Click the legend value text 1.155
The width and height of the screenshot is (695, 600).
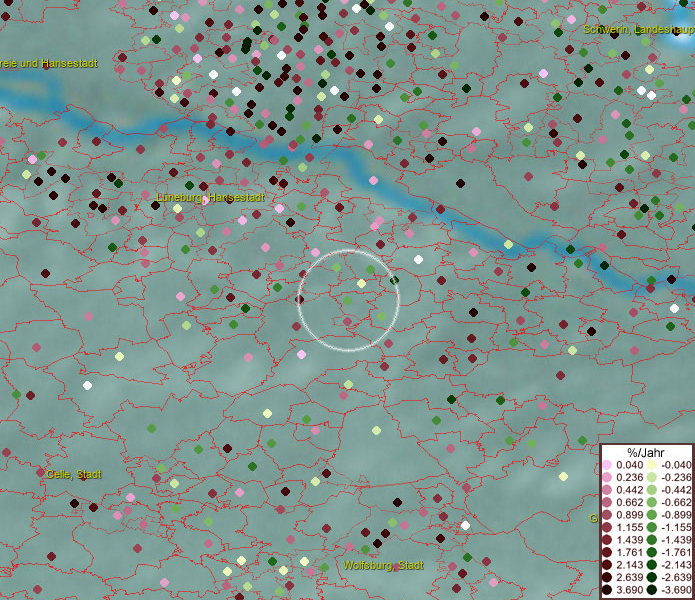click(629, 527)
